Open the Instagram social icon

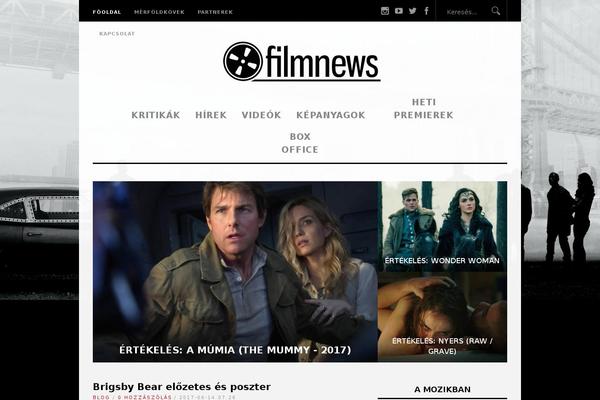385,11
